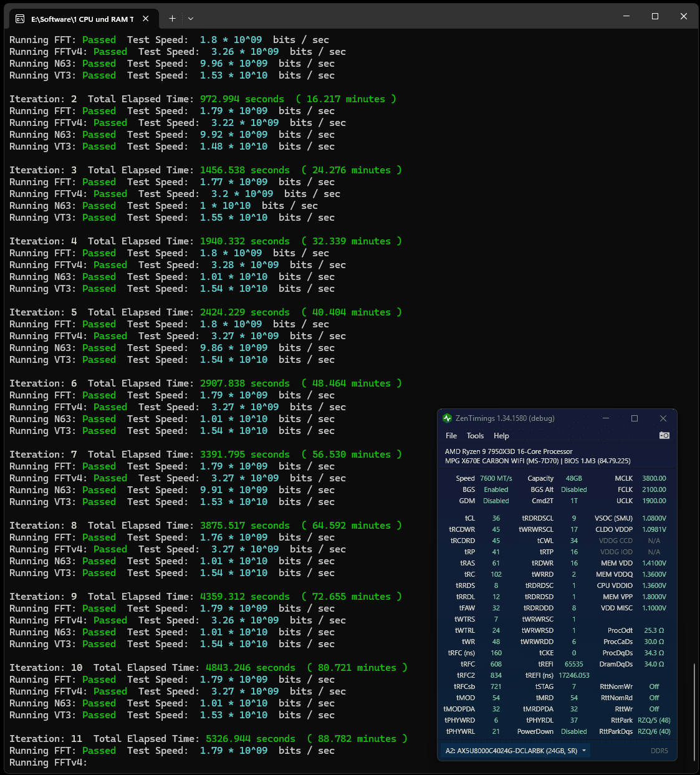Viewport: 700px width, 775px height.
Task: Click the Cmd2T 1T value
Action: point(574,501)
